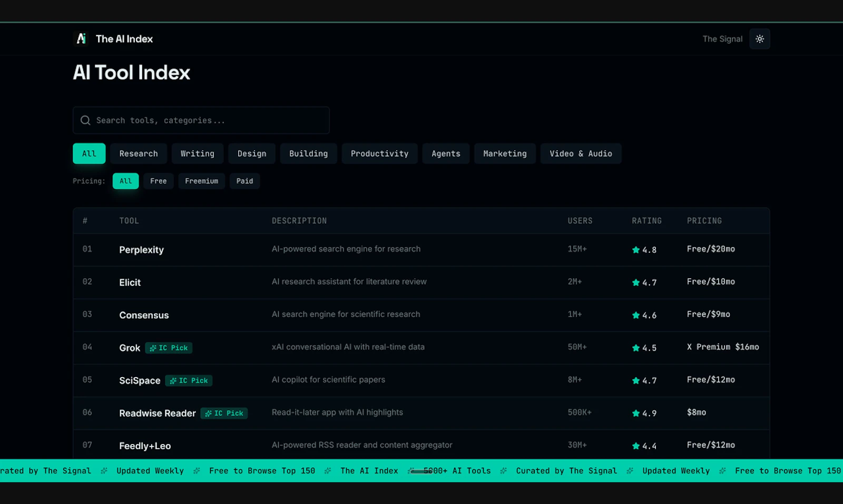This screenshot has height=504, width=843.
Task: Sort by the PRICING column header
Action: [x=704, y=221]
